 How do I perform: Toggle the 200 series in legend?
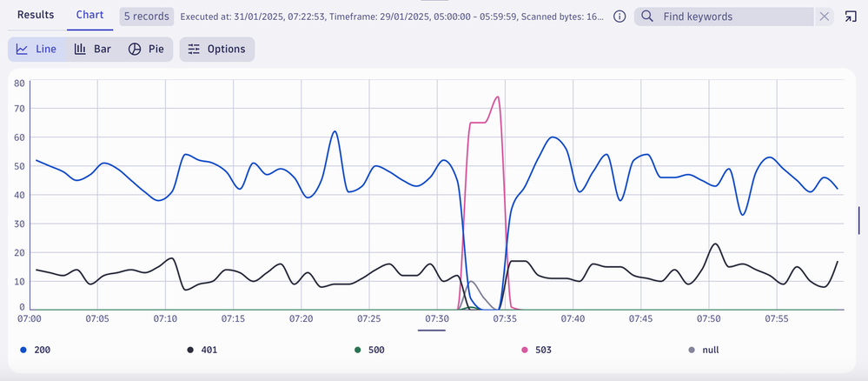point(42,351)
